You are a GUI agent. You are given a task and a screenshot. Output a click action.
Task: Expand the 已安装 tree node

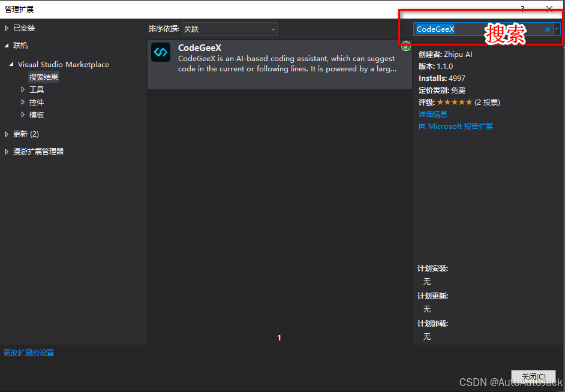(7, 28)
